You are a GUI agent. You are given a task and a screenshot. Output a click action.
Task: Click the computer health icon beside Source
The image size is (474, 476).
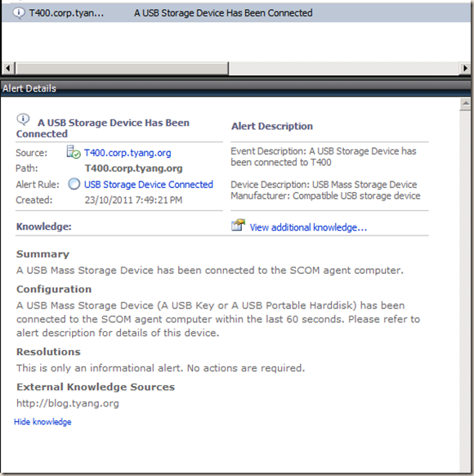[x=74, y=152]
